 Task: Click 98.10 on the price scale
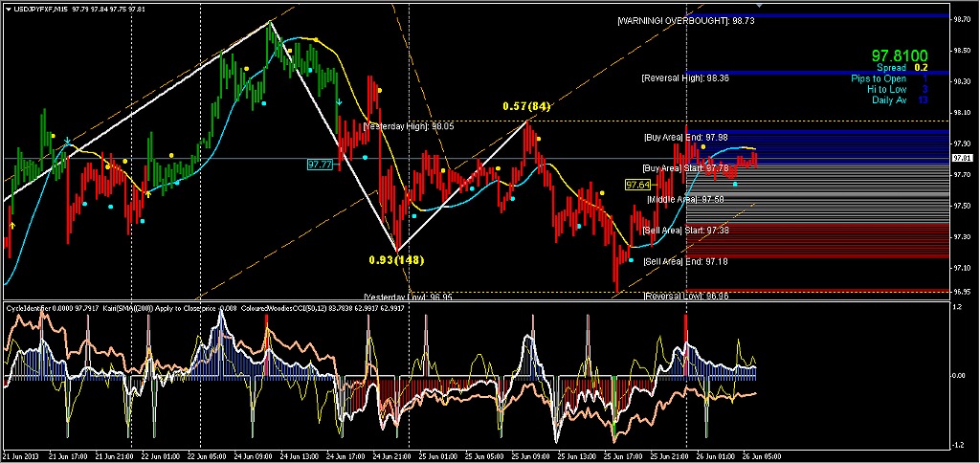(x=962, y=113)
